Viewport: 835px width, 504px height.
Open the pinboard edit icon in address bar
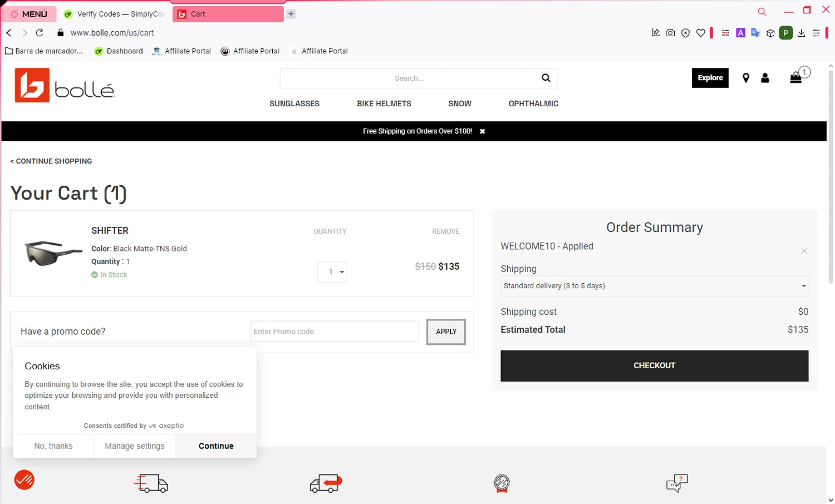[656, 33]
